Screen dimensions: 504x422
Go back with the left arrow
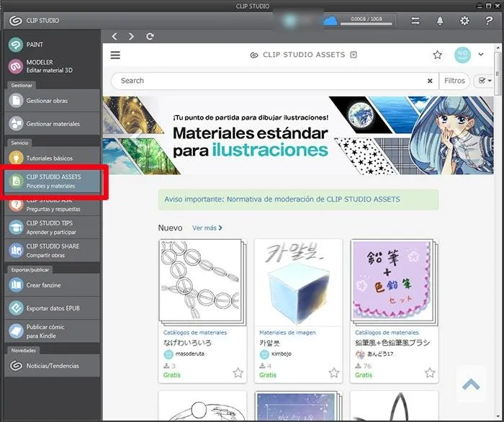point(115,36)
